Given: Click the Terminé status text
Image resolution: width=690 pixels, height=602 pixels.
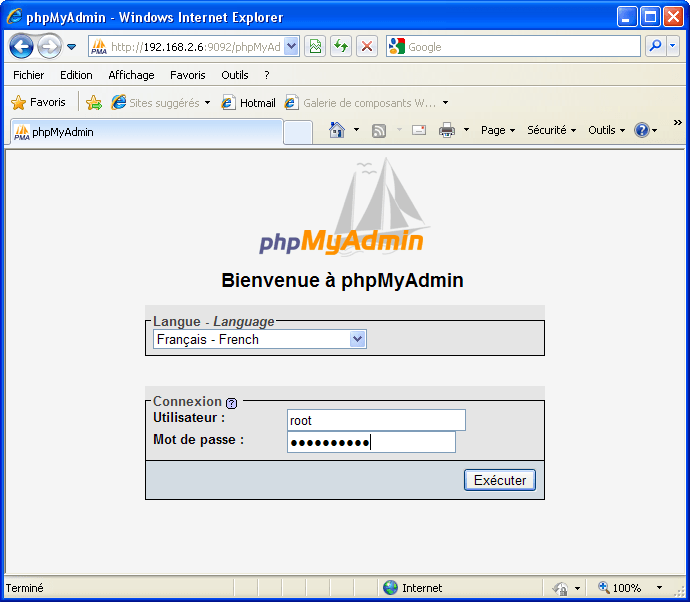Looking at the screenshot, I should click(x=25, y=588).
